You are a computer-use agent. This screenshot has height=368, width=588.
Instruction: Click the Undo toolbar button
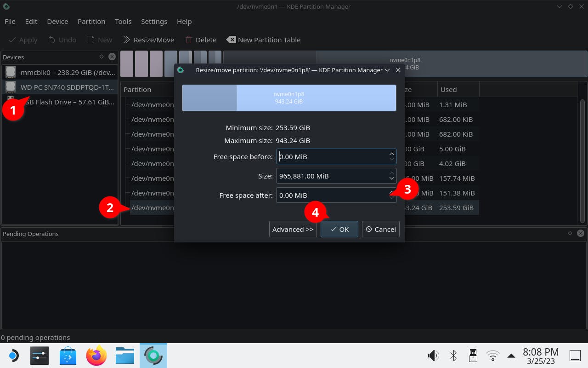point(62,40)
